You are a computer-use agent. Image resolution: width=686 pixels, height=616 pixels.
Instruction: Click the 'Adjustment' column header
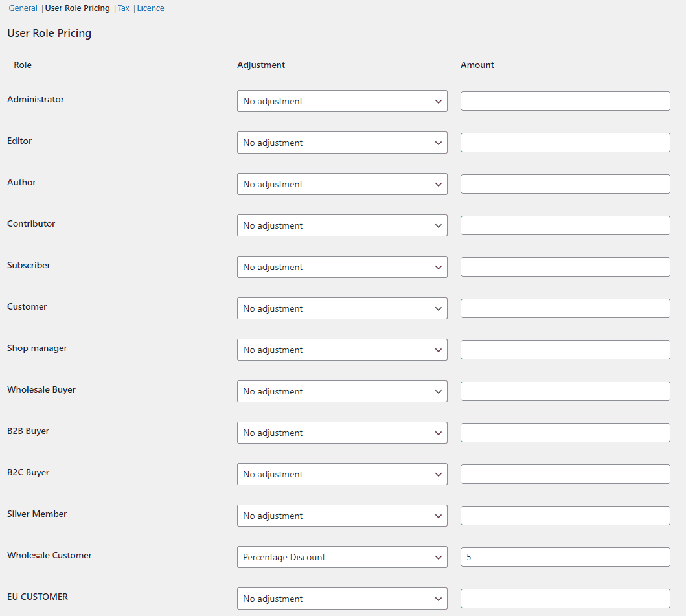(261, 65)
